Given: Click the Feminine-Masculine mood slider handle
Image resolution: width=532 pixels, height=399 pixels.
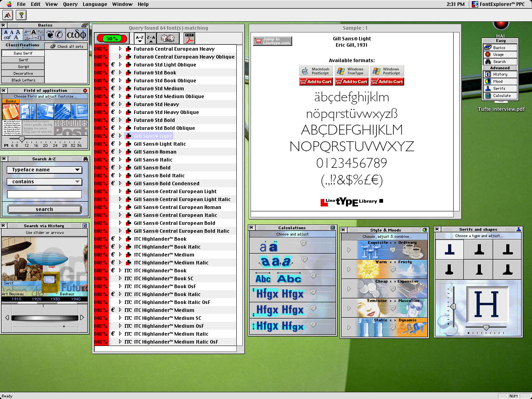Looking at the screenshot, I should coord(393,308).
